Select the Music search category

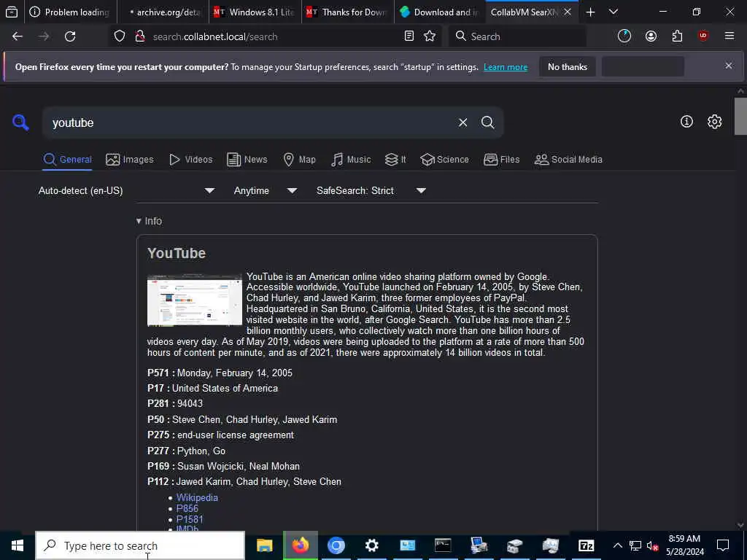(x=351, y=160)
